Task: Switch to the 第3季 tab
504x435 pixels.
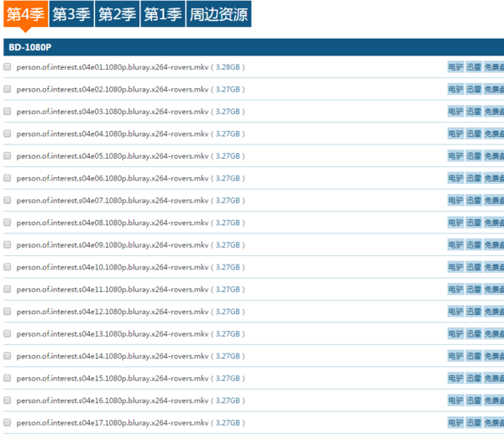Action: point(71,14)
